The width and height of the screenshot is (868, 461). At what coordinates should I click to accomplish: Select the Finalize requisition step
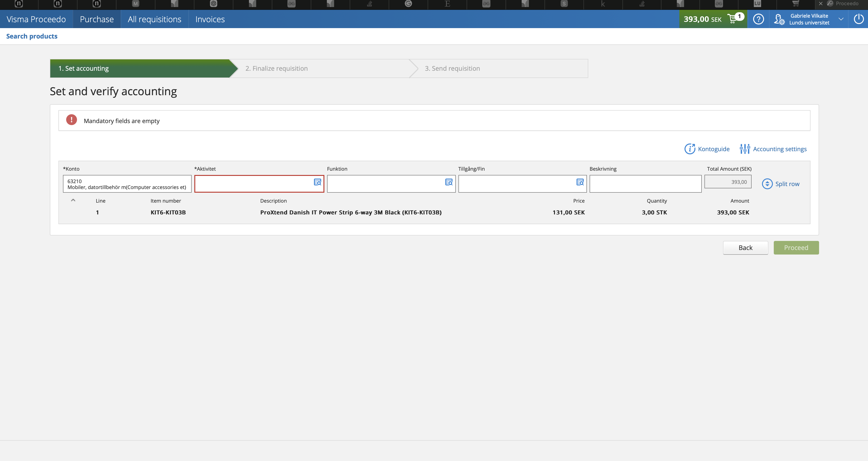[x=276, y=68]
